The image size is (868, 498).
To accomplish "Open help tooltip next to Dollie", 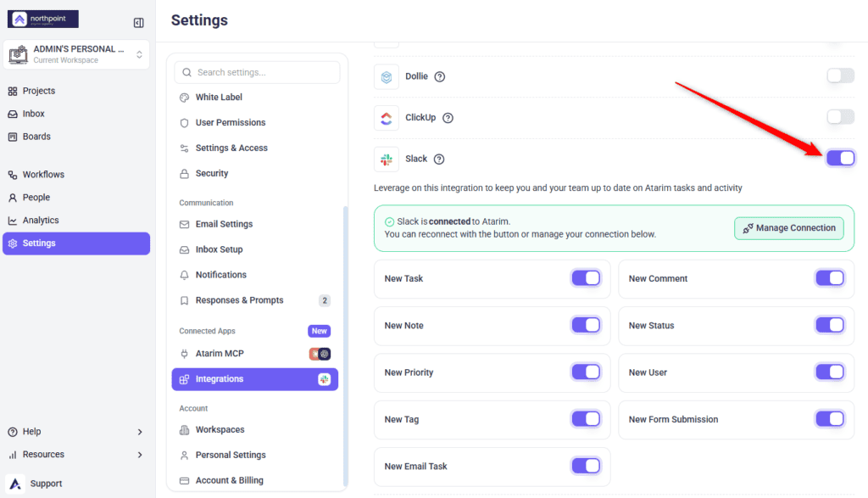I will [x=440, y=76].
